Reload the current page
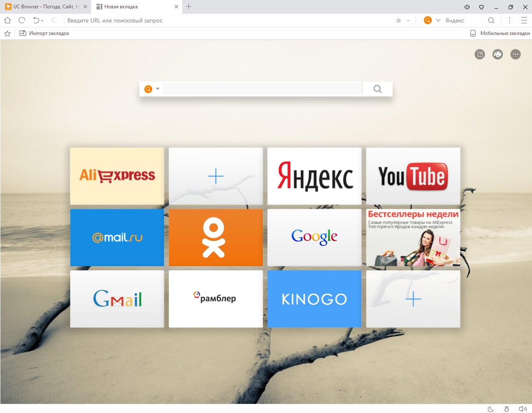Image resolution: width=532 pixels, height=413 pixels. [22, 20]
